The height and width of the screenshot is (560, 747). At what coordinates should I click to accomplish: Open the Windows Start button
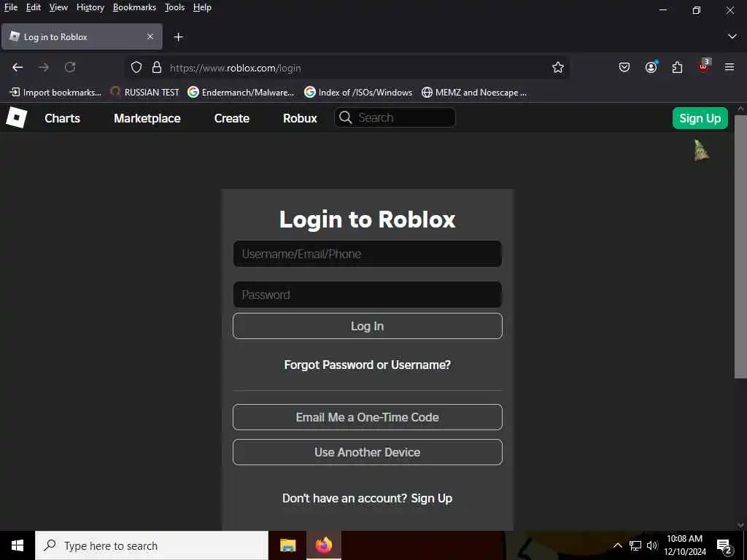18,545
